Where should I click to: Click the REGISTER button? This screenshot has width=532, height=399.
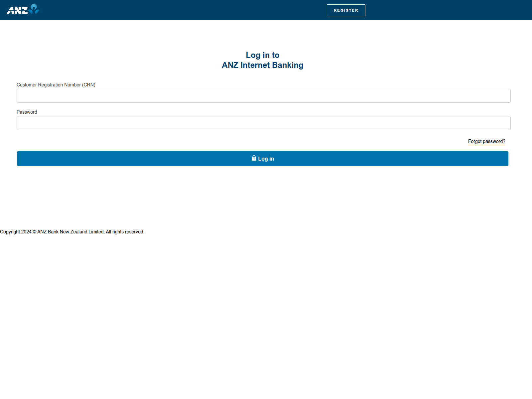pos(346,10)
